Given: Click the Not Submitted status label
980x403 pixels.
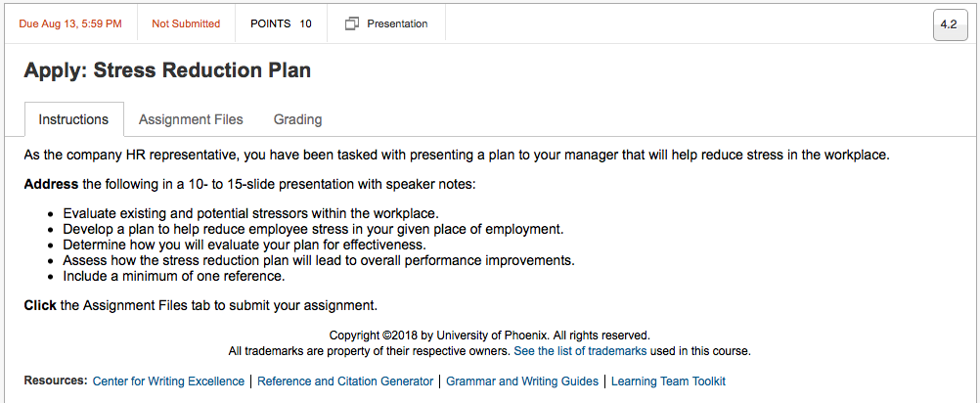Looking at the screenshot, I should click(x=186, y=23).
